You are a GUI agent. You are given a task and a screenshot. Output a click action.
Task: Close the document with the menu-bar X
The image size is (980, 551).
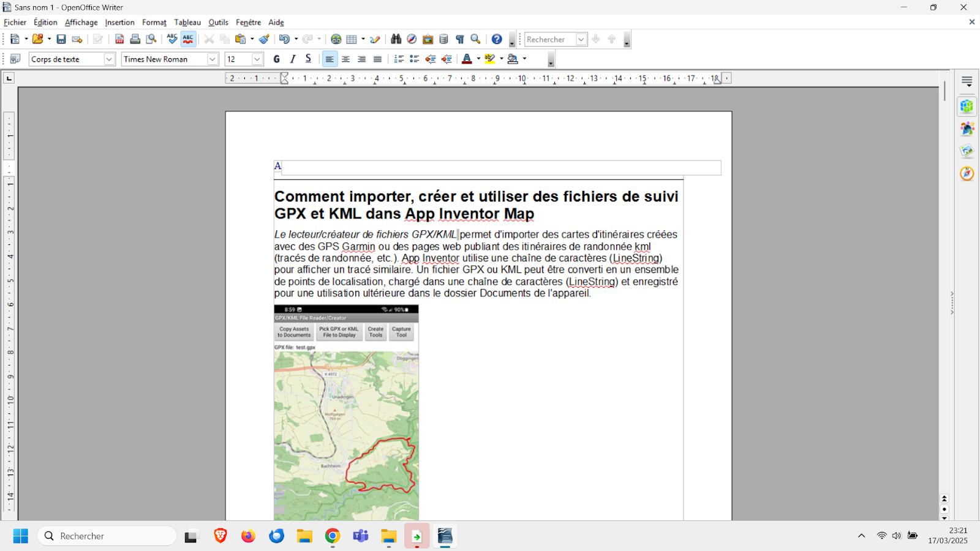(x=971, y=22)
